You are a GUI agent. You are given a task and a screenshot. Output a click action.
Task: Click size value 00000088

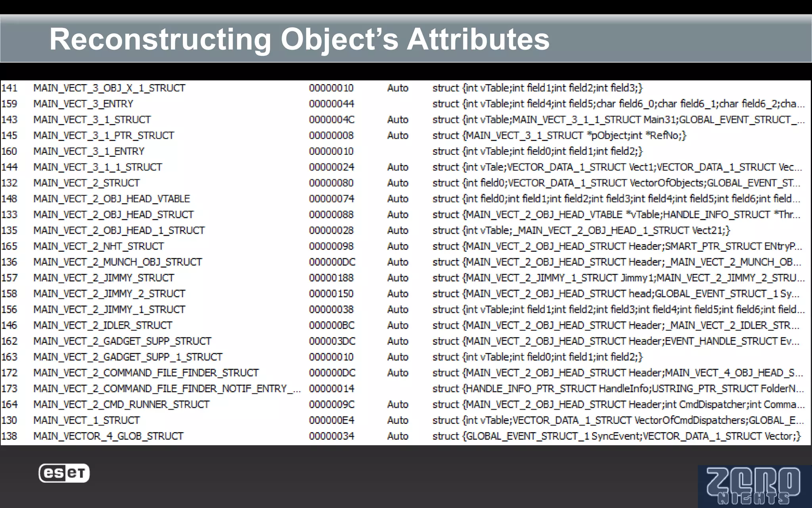tap(331, 214)
